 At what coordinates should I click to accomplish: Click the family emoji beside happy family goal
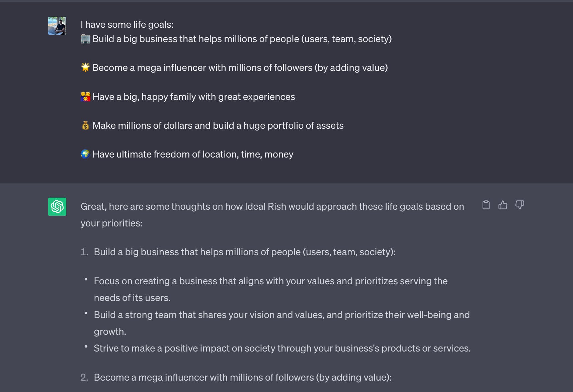tap(85, 96)
